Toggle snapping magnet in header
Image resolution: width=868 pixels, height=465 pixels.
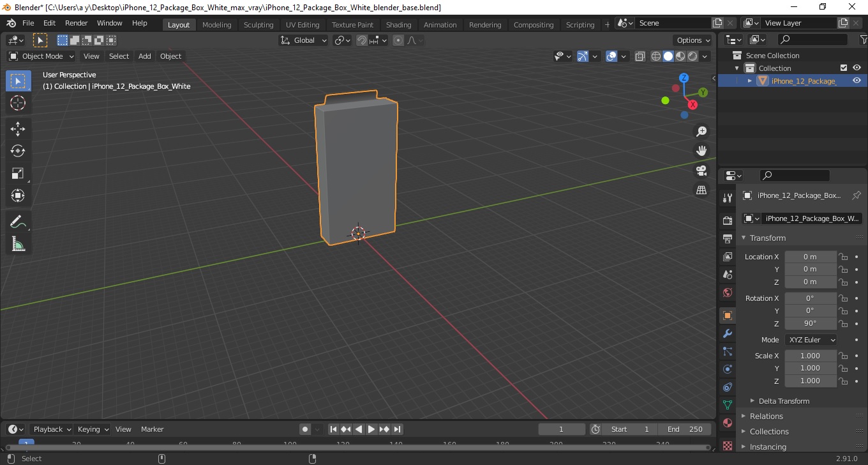click(x=362, y=40)
